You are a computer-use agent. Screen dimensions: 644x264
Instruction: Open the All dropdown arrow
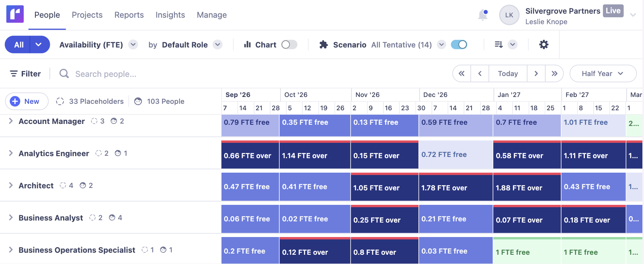[39, 45]
